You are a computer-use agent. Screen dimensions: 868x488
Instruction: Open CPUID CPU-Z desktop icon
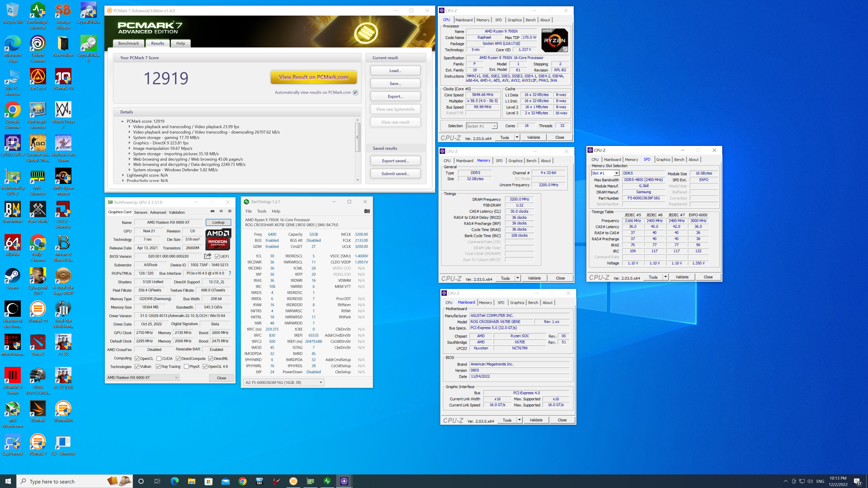[12, 146]
